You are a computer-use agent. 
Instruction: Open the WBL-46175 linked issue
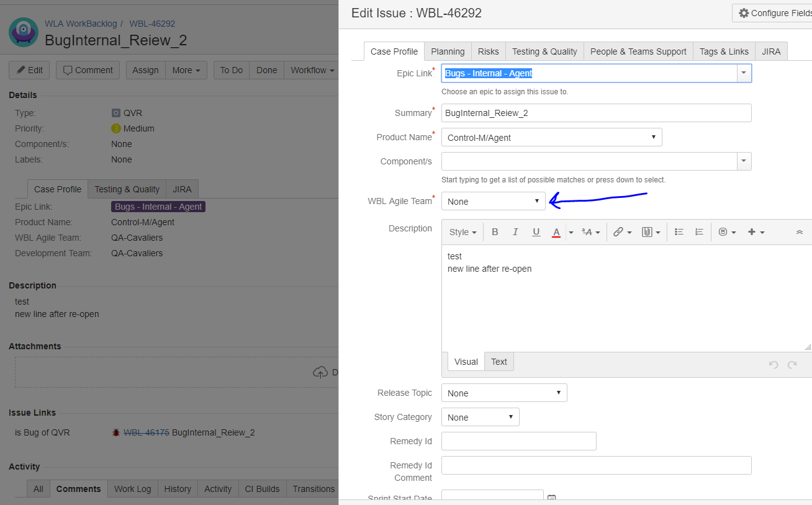click(147, 432)
